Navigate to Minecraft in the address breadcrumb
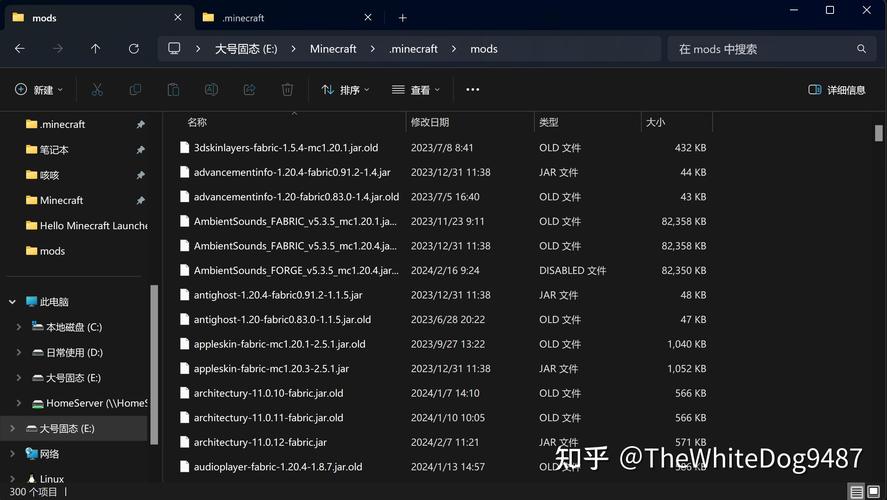 click(333, 48)
